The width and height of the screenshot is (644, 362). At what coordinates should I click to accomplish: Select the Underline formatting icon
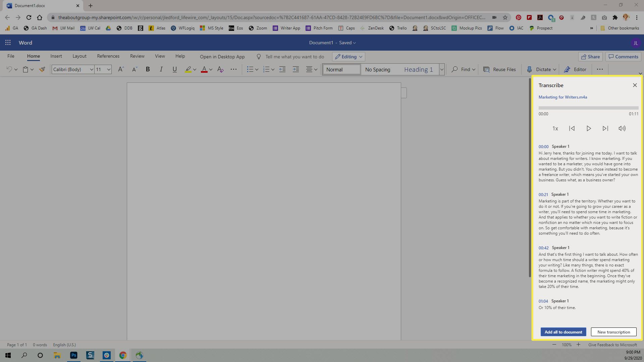pyautogui.click(x=174, y=69)
